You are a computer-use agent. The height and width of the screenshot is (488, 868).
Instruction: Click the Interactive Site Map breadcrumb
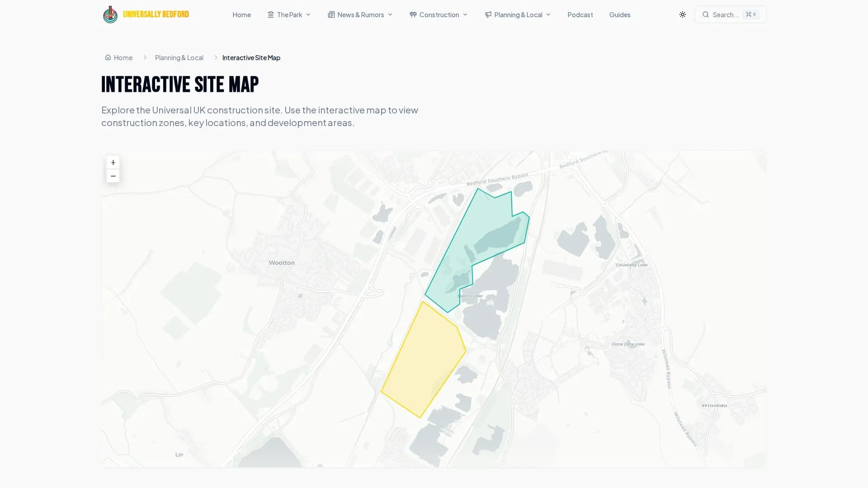[x=251, y=57]
